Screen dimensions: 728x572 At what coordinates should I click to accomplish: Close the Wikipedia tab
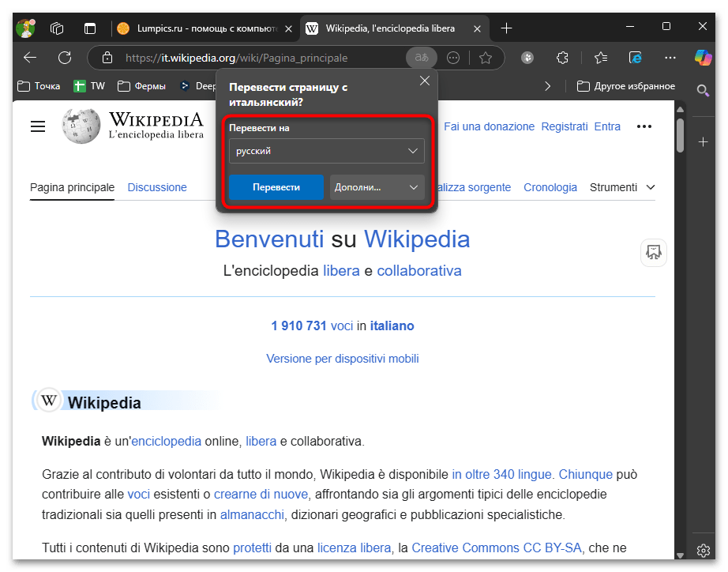(x=477, y=28)
